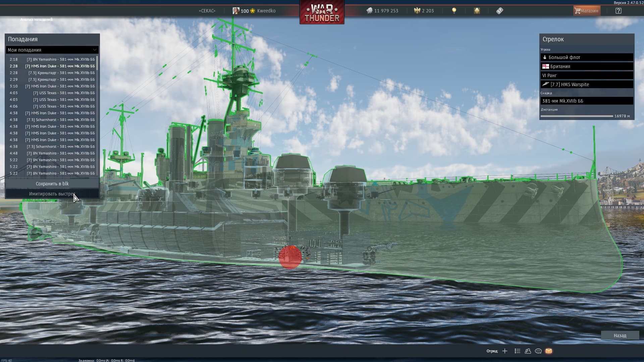Select the 3:10 HMS Iron Duke hit row

coord(52,86)
